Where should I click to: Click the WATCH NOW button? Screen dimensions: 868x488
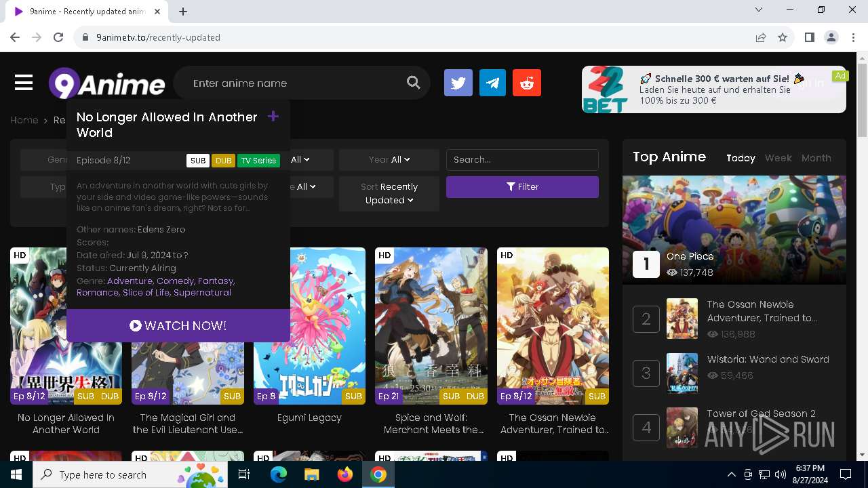(178, 326)
